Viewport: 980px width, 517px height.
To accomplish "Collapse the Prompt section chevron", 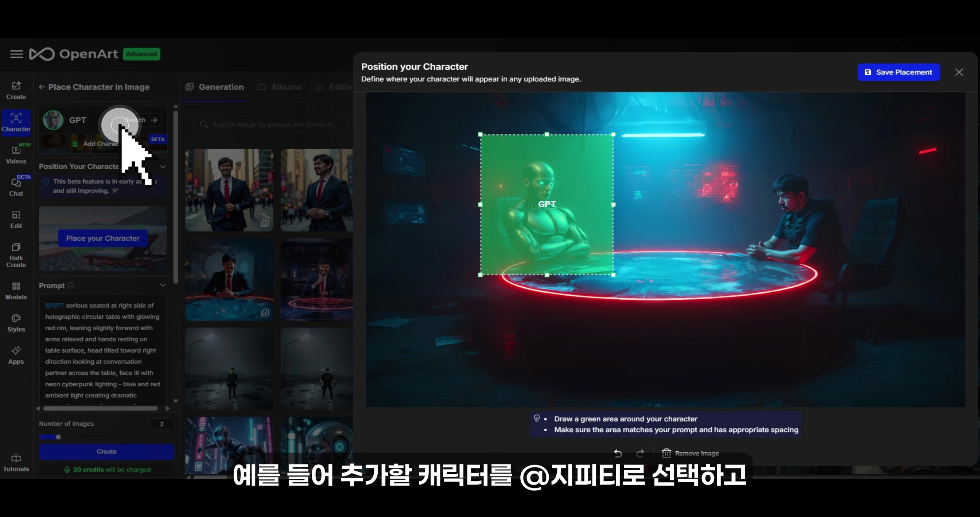I will pyautogui.click(x=163, y=285).
